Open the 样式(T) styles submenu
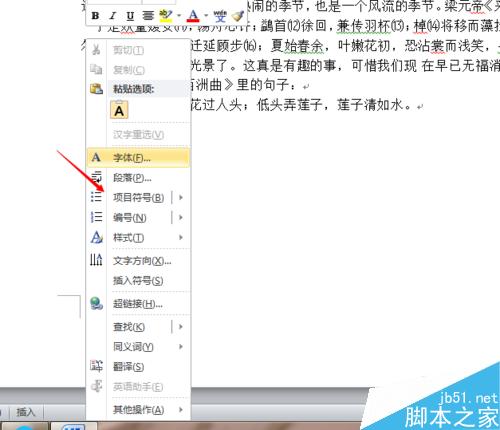 pyautogui.click(x=138, y=238)
